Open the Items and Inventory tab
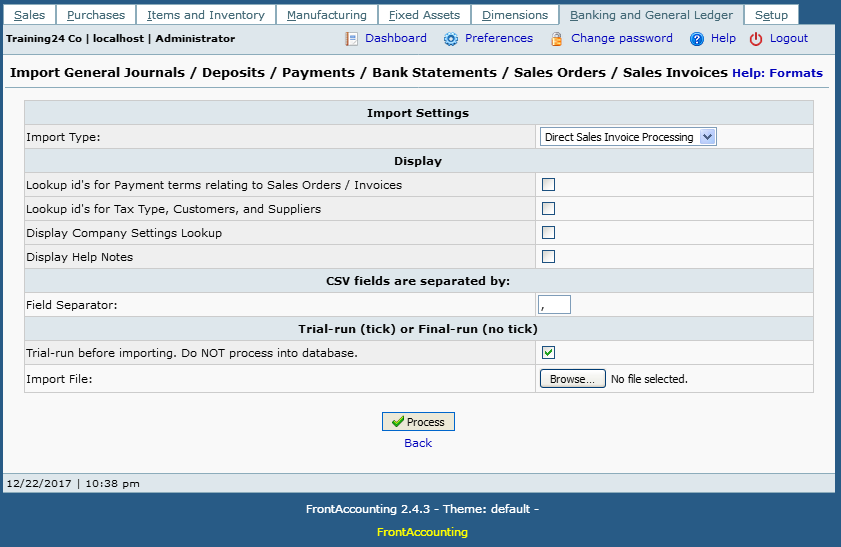This screenshot has height=547, width=841. (206, 15)
